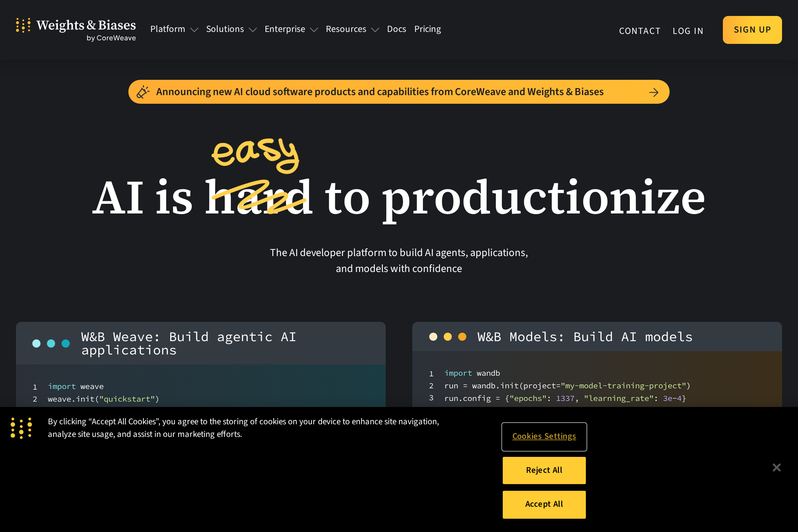Open the Enterprise dropdown chevron

[x=314, y=30]
